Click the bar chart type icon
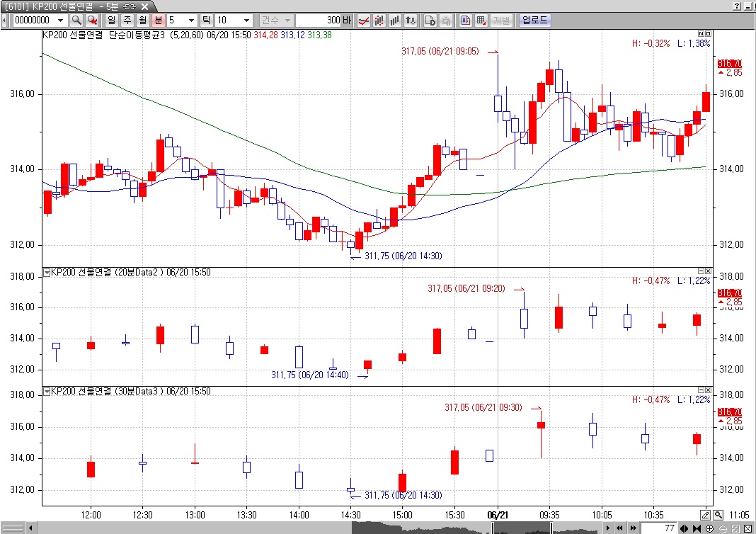This screenshot has width=756, height=534. [x=396, y=21]
